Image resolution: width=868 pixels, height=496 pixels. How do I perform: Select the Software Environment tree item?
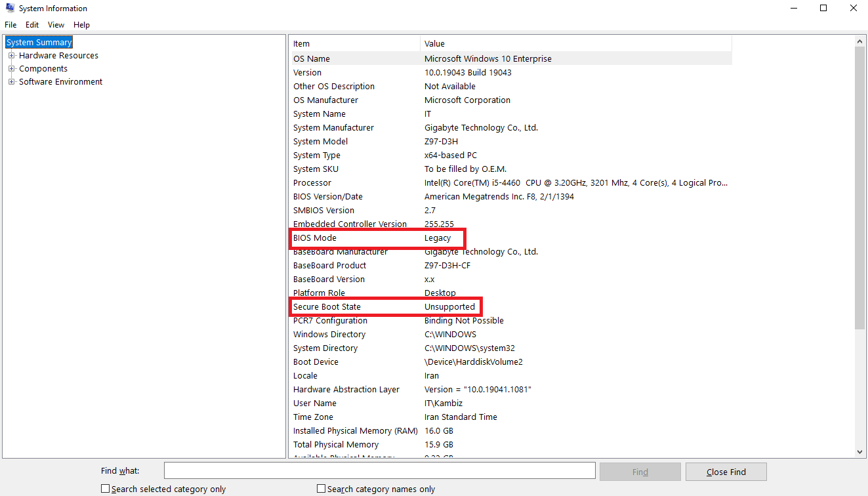point(60,82)
